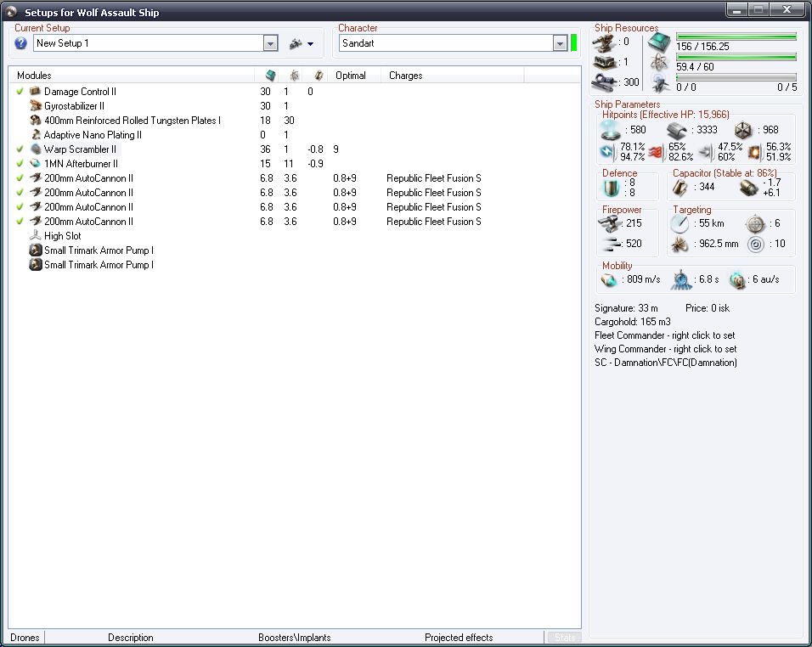This screenshot has width=812, height=647.
Task: Sort by the Charges column header
Action: point(452,76)
